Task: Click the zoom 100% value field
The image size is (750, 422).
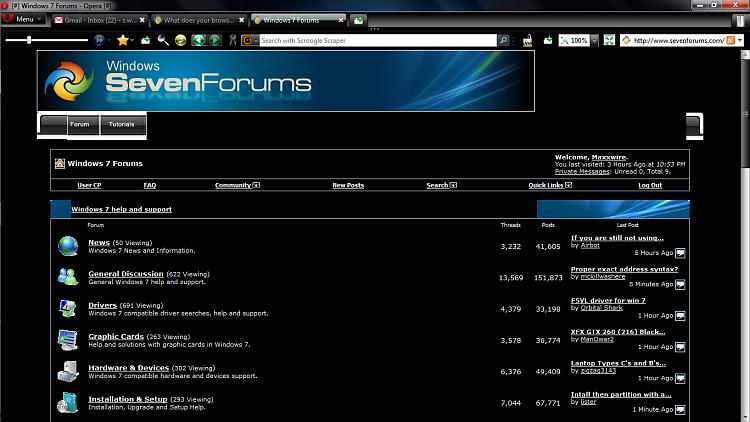Action: click(579, 41)
